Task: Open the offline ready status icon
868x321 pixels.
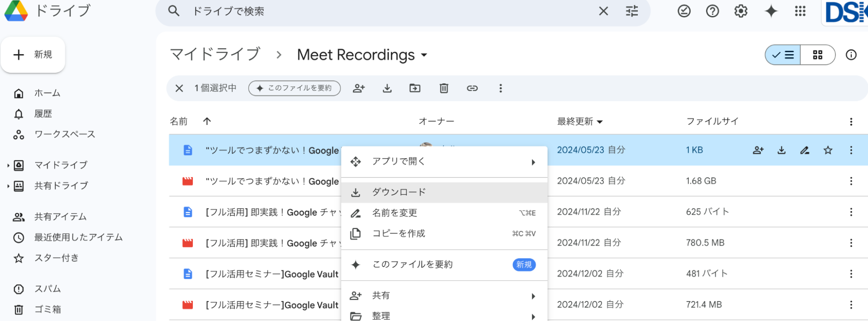Action: click(684, 11)
